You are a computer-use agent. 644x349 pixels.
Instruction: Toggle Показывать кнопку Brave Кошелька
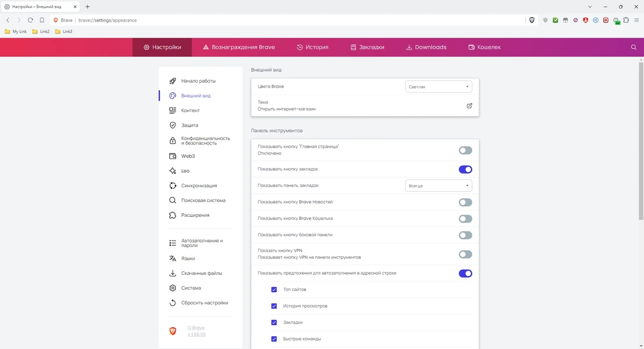pyautogui.click(x=465, y=219)
